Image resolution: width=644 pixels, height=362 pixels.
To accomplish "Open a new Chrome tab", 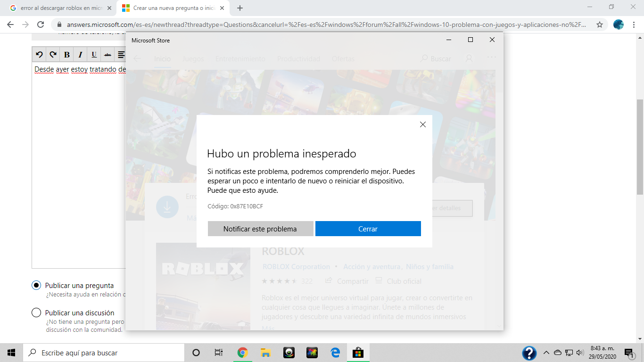I will pos(240,8).
